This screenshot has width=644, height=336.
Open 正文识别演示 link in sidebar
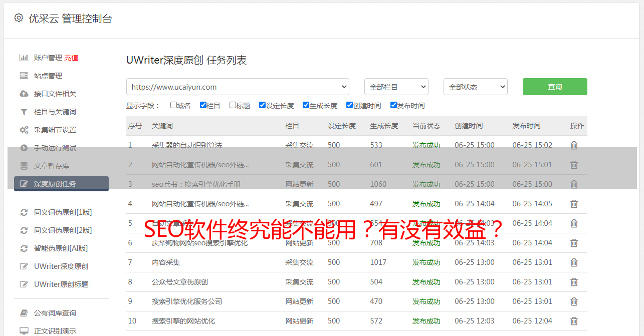[55, 331]
